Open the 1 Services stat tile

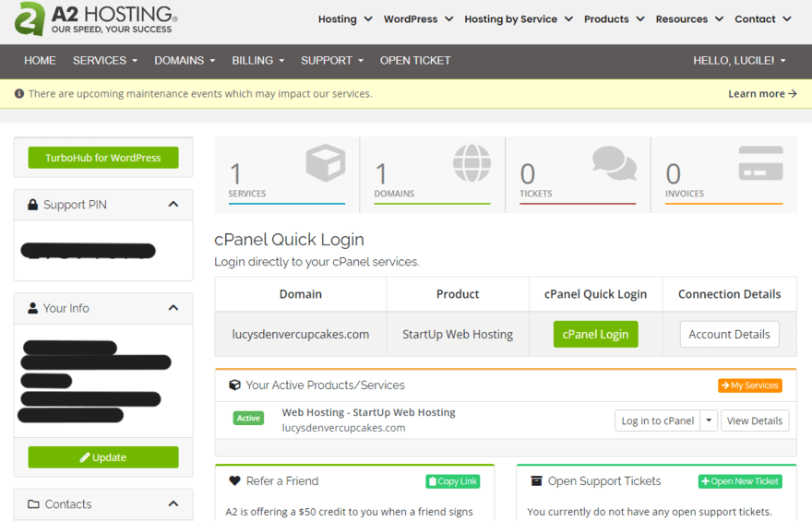pyautogui.click(x=287, y=175)
